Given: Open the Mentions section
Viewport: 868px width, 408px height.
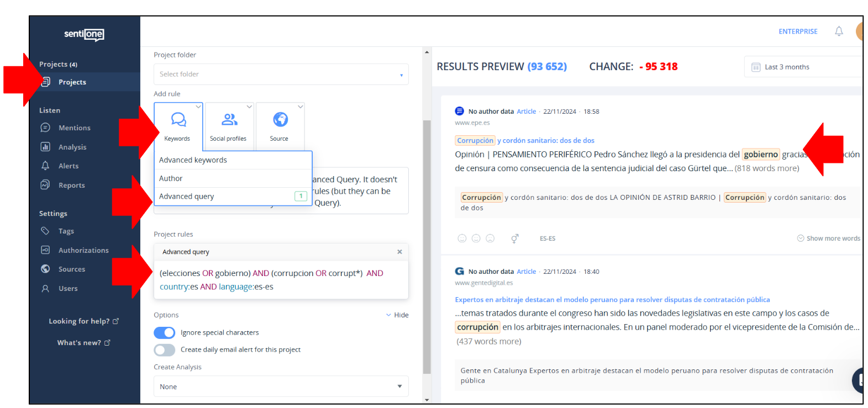Looking at the screenshot, I should tap(74, 128).
